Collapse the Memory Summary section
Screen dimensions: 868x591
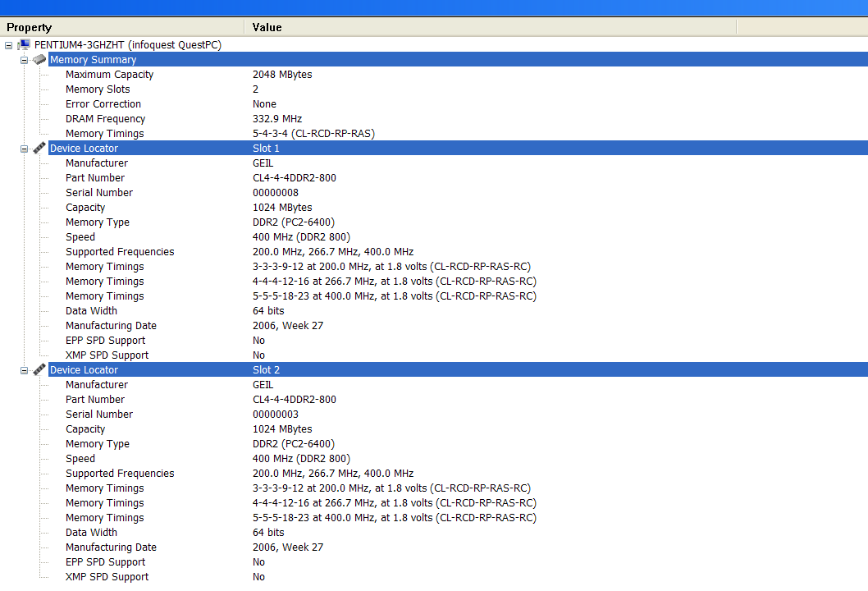coord(24,60)
